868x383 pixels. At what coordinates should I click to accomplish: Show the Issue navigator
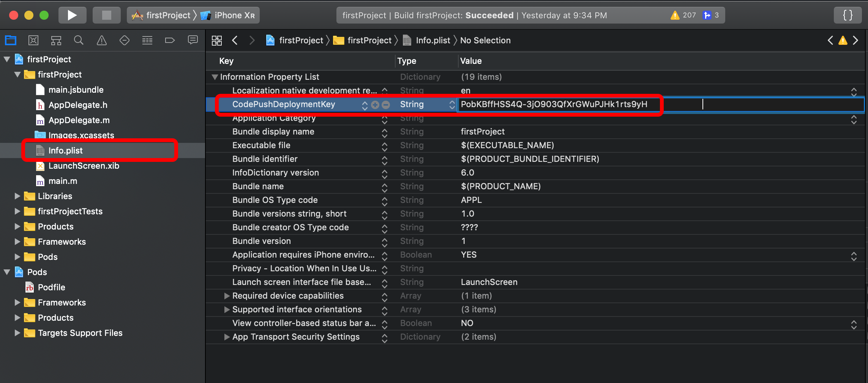102,40
